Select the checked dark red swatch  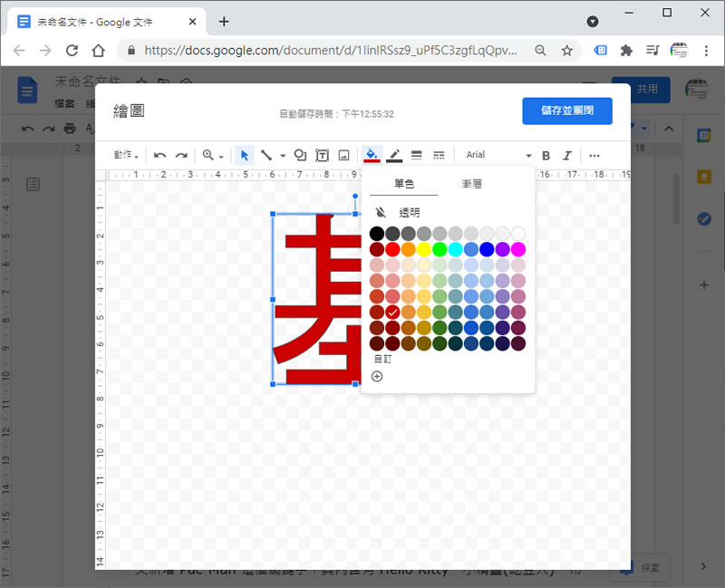(x=392, y=312)
